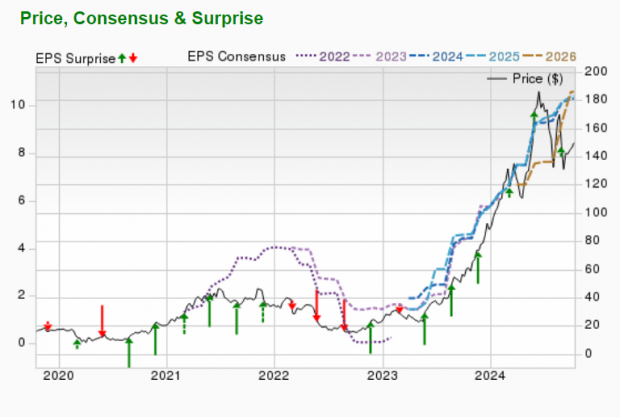The image size is (620, 417).
Task: Select the 2022 consensus legend entry
Action: click(x=323, y=57)
